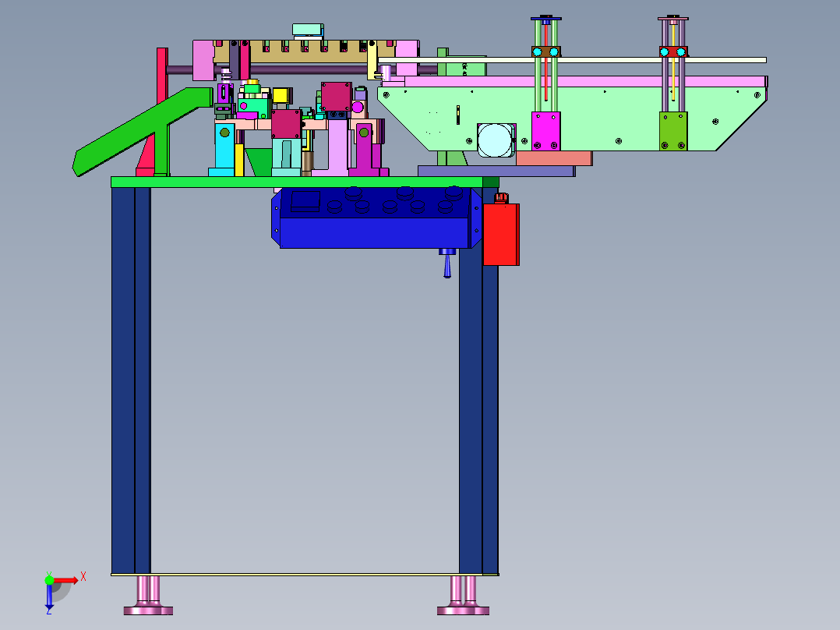
Task: Pick the purple base plate under the feeder
Action: [496, 171]
